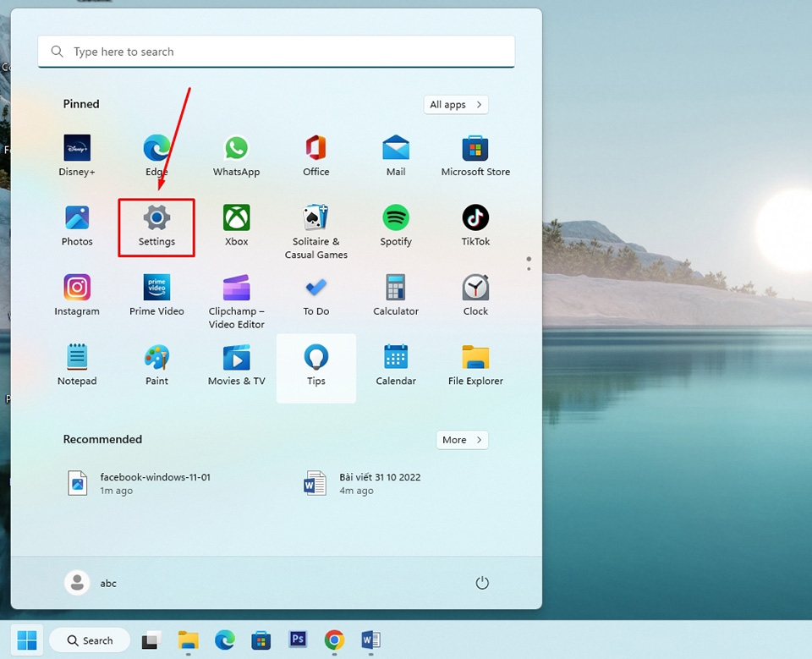Open Movies & TV
This screenshot has width=812, height=659.
[236, 365]
